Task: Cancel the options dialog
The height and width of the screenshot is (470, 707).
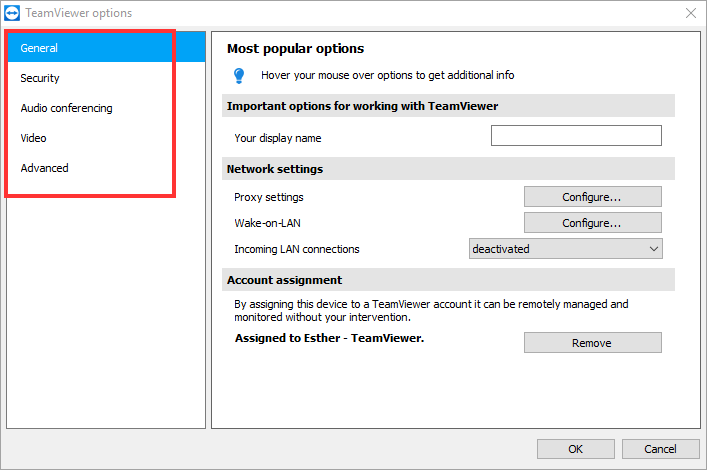Action: pyautogui.click(x=660, y=449)
